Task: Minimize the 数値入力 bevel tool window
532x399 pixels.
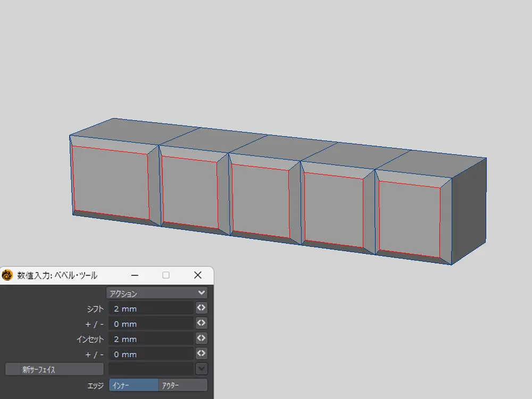Action: [x=135, y=275]
